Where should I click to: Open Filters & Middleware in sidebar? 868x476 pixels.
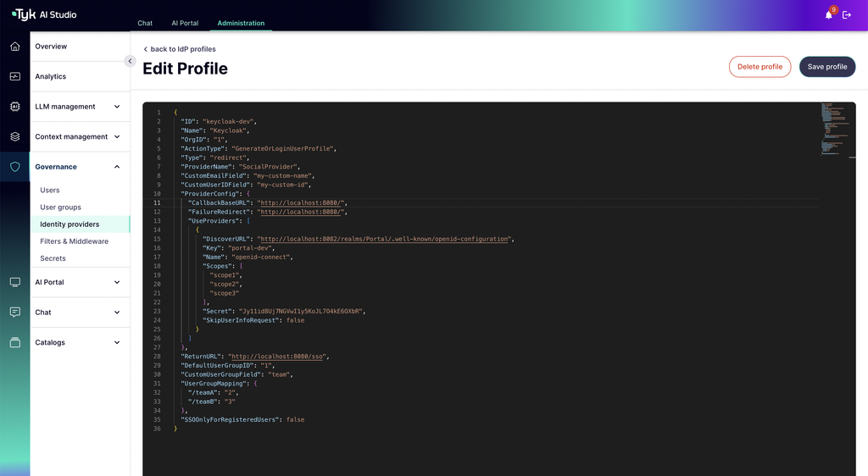click(75, 241)
